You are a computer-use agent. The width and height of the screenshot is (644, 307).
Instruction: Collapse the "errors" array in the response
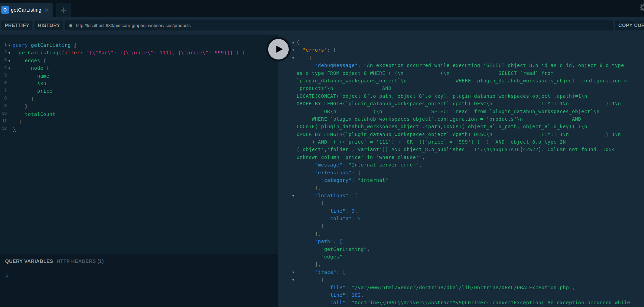tap(293, 50)
